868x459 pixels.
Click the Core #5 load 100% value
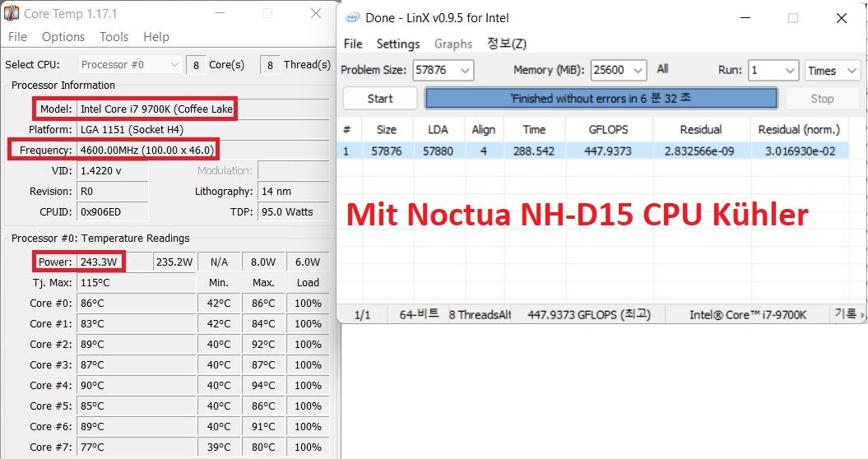point(308,406)
